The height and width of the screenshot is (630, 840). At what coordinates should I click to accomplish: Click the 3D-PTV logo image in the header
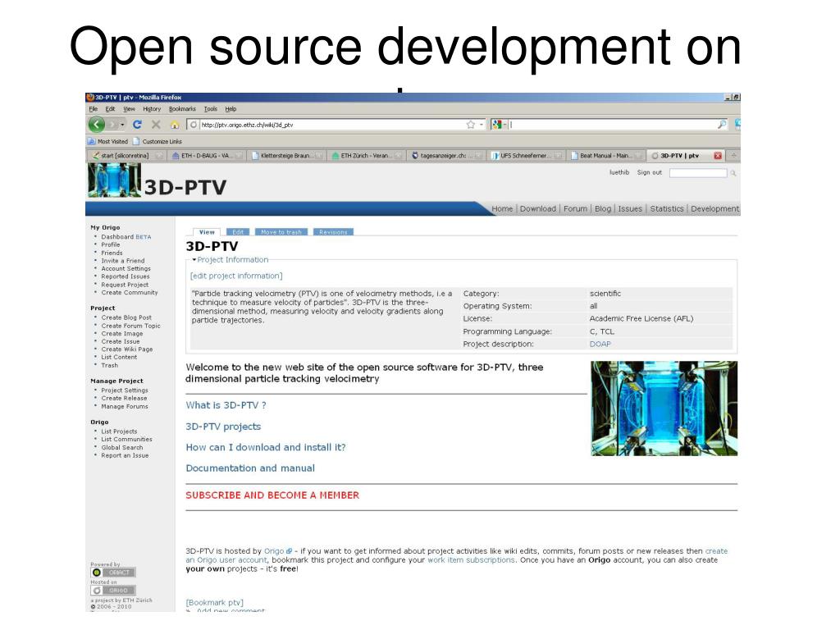pos(114,180)
